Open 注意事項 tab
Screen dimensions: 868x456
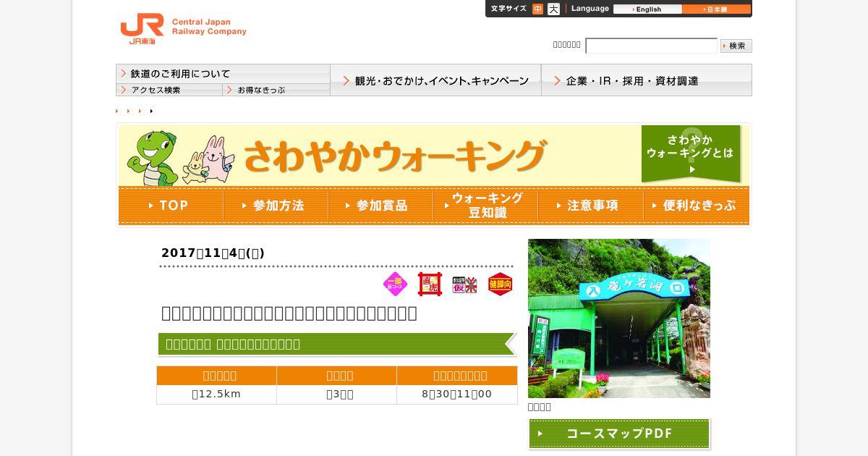coord(590,206)
